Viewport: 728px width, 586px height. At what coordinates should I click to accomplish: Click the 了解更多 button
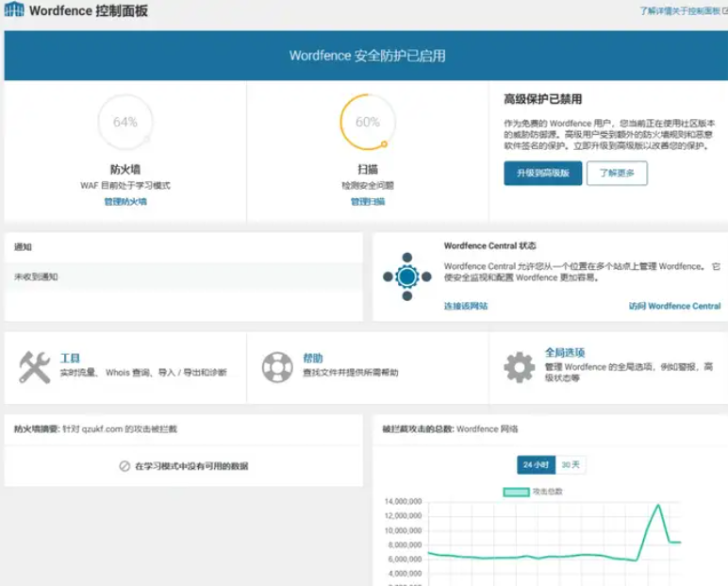pos(617,174)
